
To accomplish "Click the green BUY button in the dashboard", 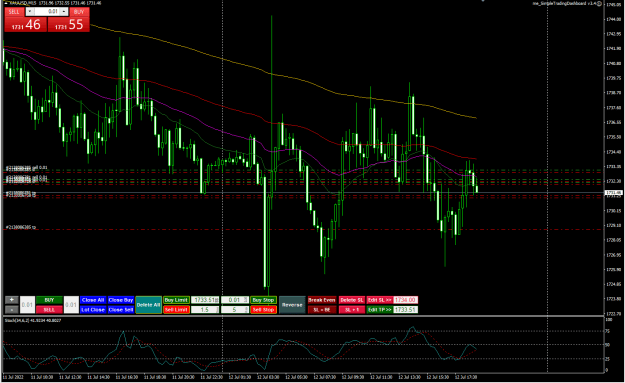I will pos(49,300).
